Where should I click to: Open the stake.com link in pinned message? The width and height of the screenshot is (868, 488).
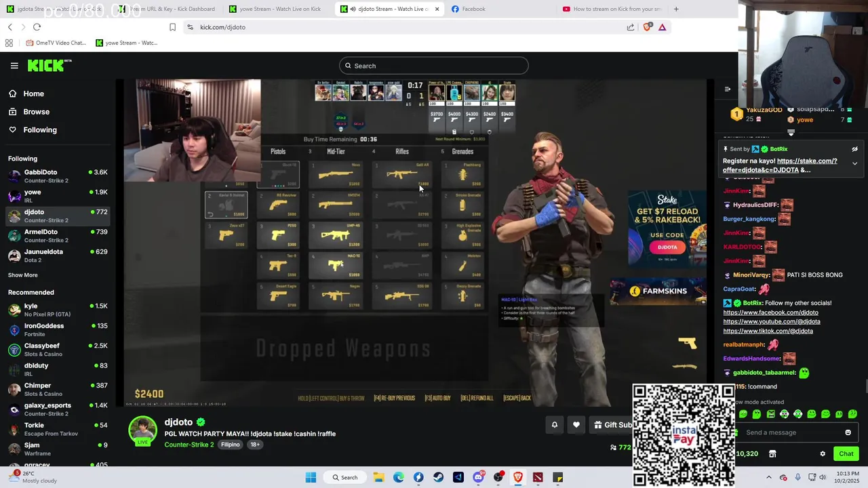coord(780,165)
